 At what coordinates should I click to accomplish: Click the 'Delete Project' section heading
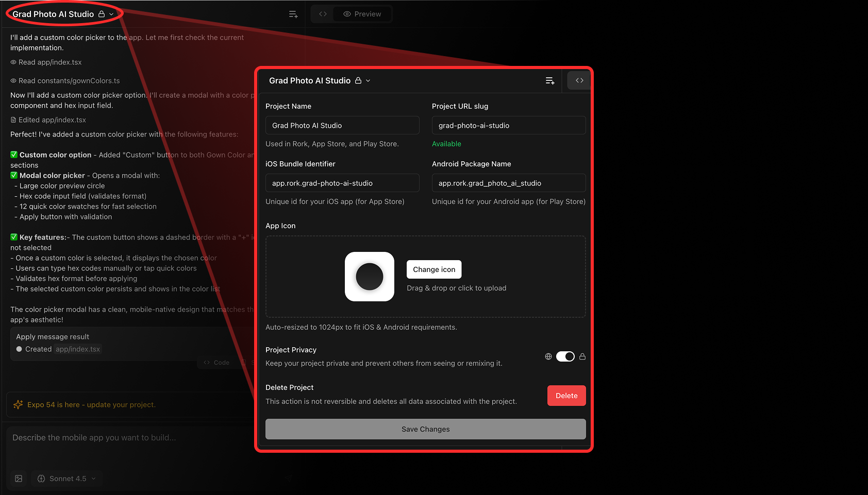click(x=289, y=387)
